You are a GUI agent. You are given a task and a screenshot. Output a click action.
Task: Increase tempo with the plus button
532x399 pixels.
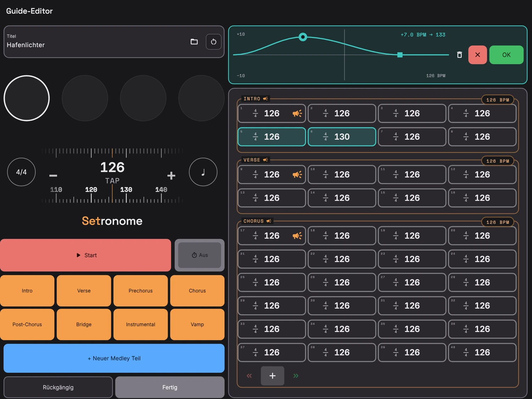point(171,175)
